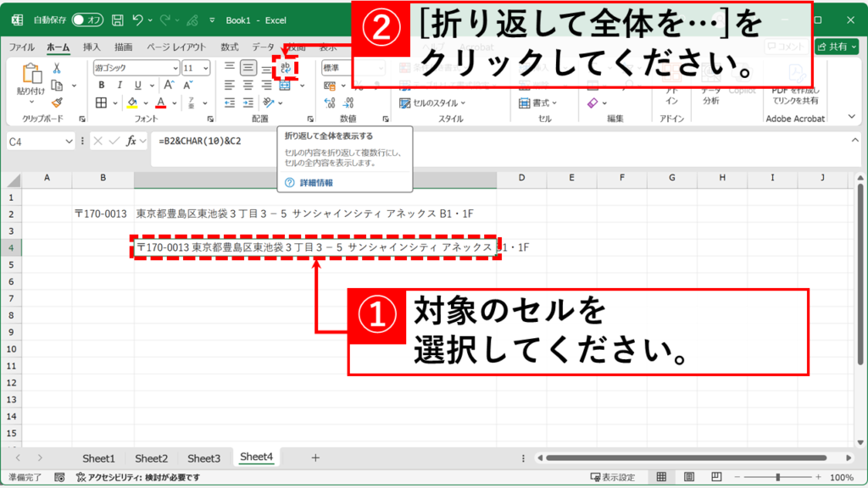This screenshot has height=488, width=868.
Task: Collapse the ribbon with the chevron at right
Action: click(851, 117)
